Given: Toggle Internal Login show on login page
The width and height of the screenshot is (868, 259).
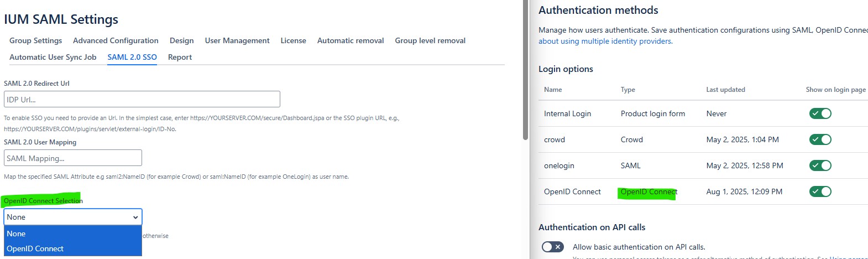Looking at the screenshot, I should (820, 113).
